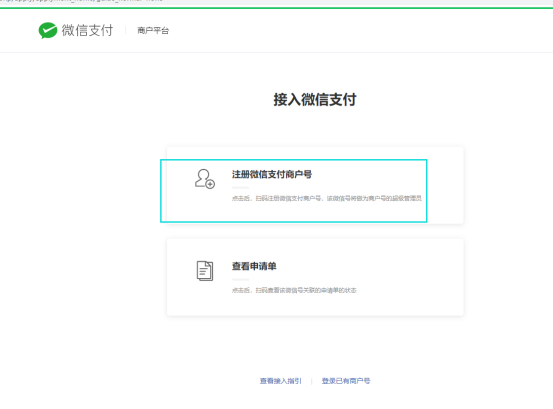Screen dimensions: 553x409
Task: Click the document icon for application forms
Action: [205, 271]
